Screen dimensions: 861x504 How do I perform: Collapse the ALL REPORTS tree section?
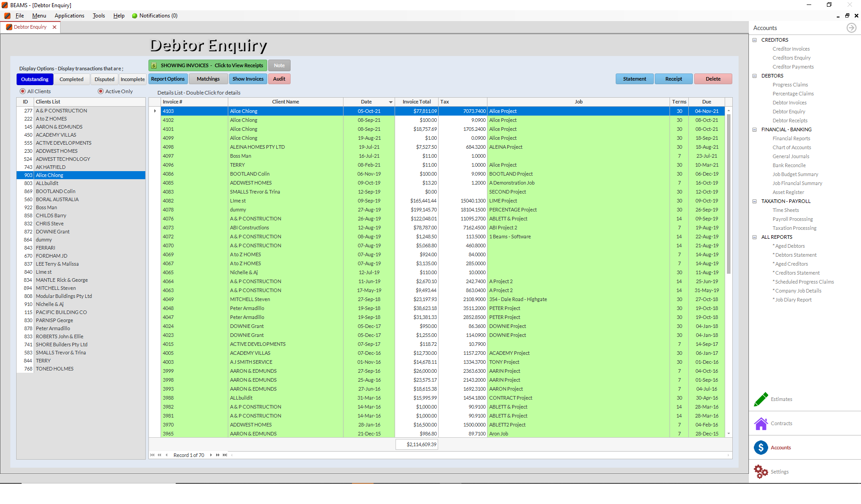coord(754,237)
